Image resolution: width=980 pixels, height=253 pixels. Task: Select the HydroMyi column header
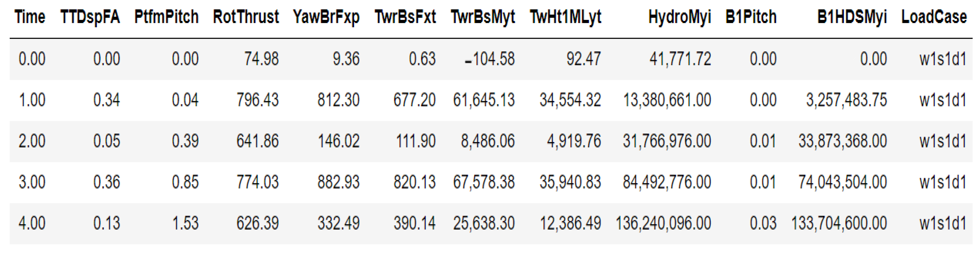680,17
